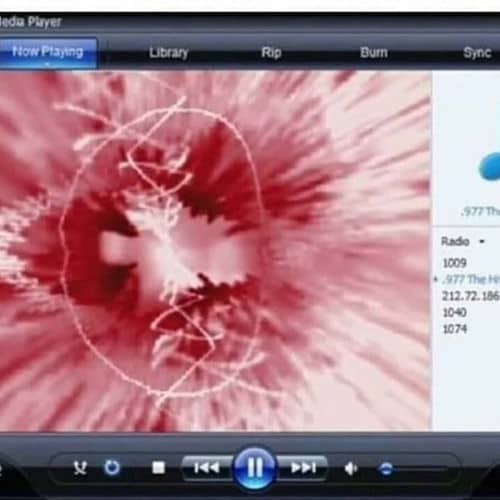Viewport: 500px width, 500px height.
Task: Expand the Radio playlist dropdown
Action: pyautogui.click(x=482, y=241)
